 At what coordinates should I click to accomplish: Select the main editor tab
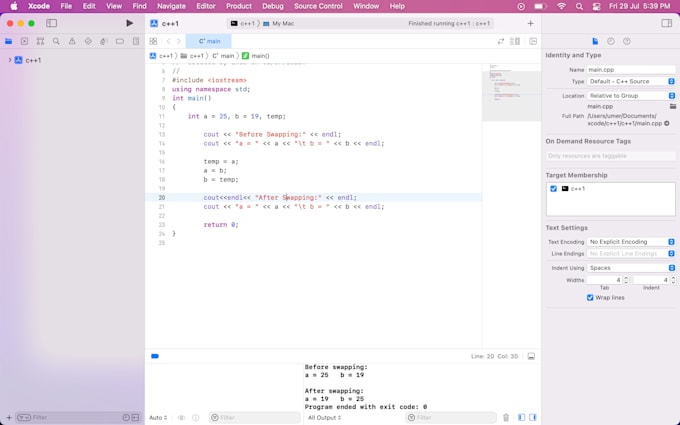click(x=209, y=41)
